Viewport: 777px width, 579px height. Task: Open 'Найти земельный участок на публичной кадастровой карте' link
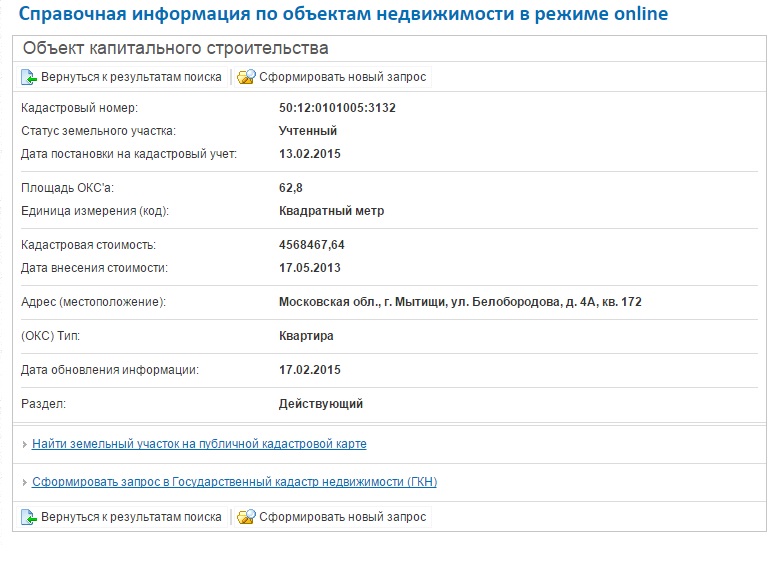pyautogui.click(x=199, y=443)
